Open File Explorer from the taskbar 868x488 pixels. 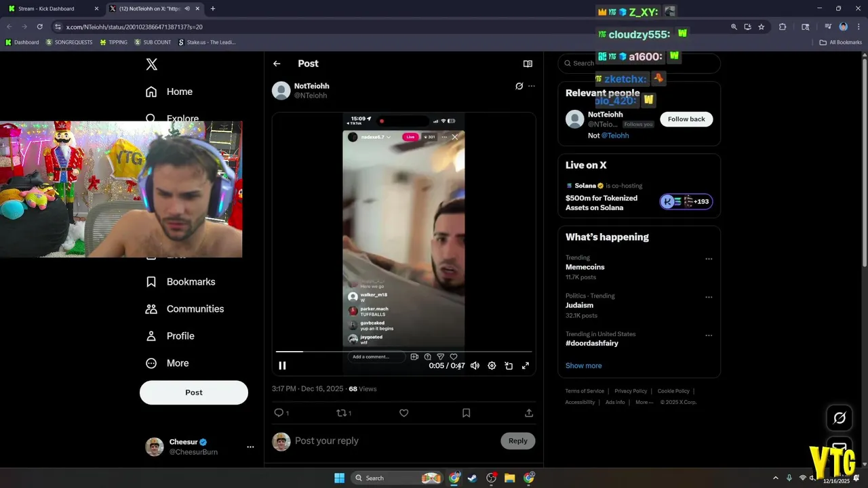(x=510, y=478)
